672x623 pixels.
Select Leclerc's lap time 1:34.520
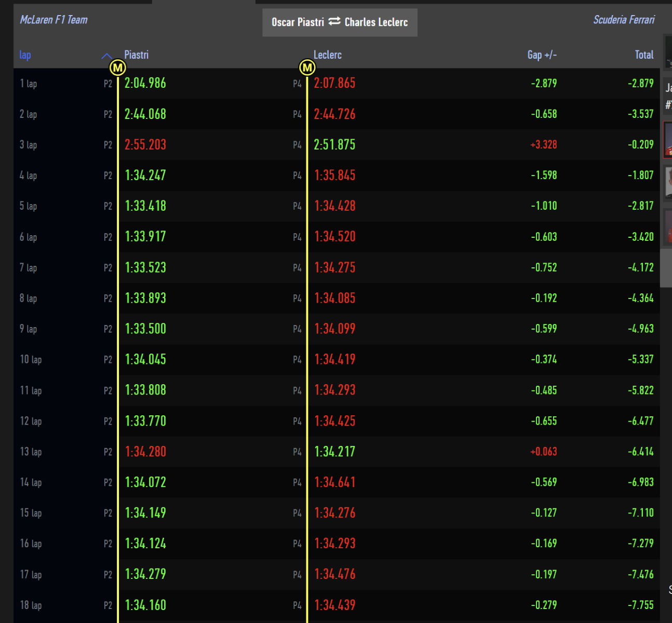click(x=335, y=237)
